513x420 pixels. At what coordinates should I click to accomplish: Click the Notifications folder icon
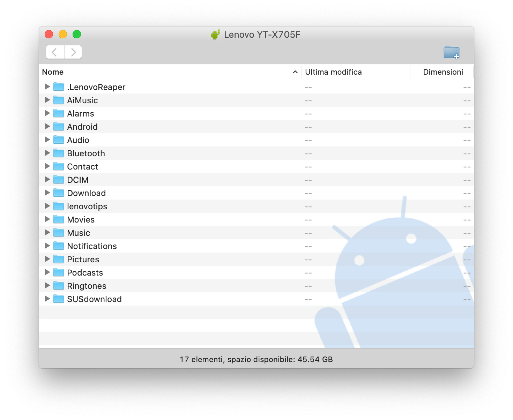click(x=59, y=246)
